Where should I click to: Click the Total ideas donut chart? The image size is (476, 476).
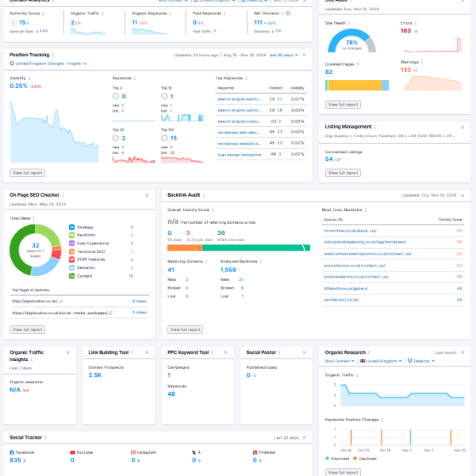pyautogui.click(x=35, y=250)
